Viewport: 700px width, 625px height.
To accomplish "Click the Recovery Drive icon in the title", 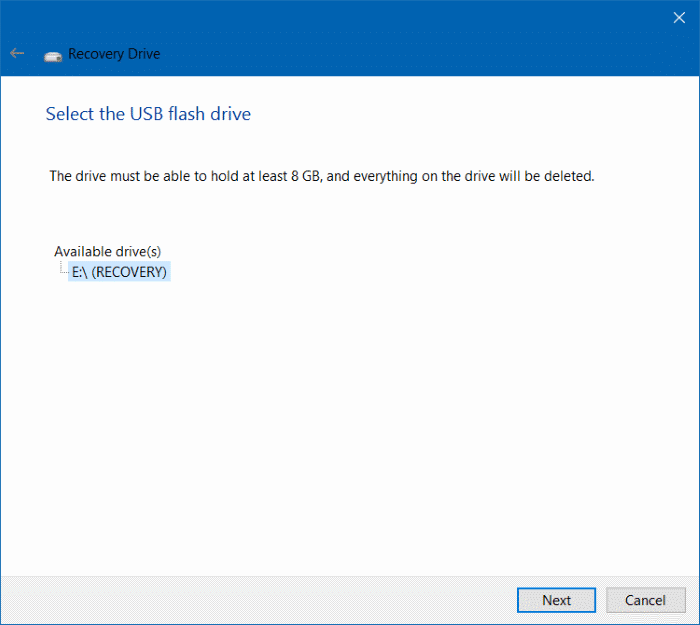I will point(53,56).
